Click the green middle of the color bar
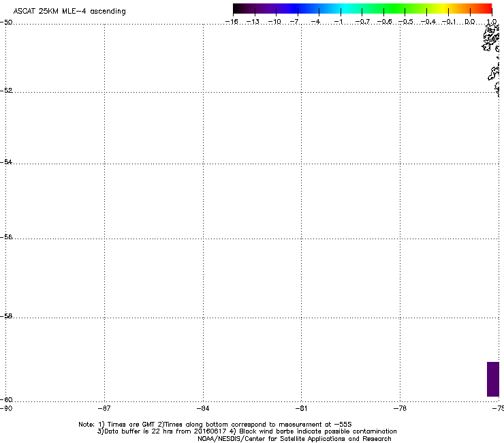 (394, 8)
